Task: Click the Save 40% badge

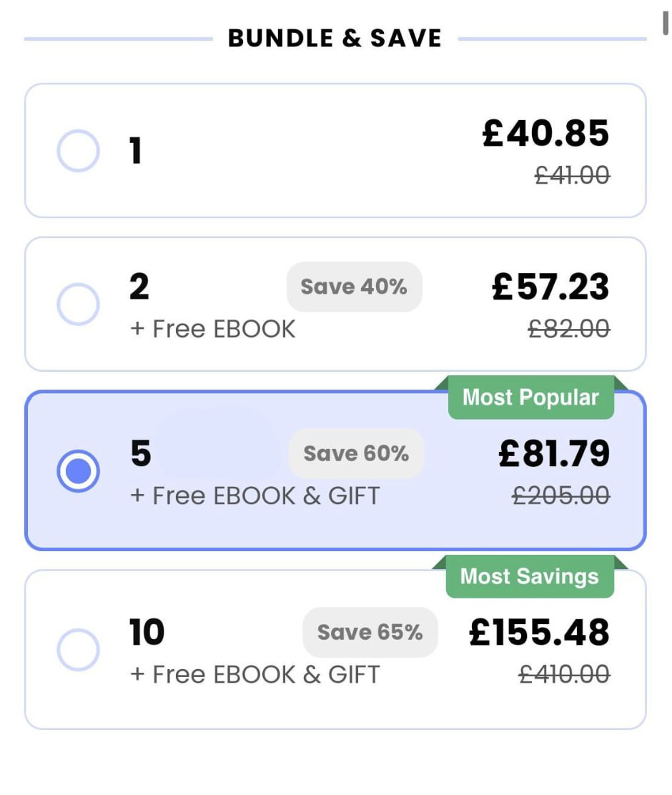Action: [354, 287]
